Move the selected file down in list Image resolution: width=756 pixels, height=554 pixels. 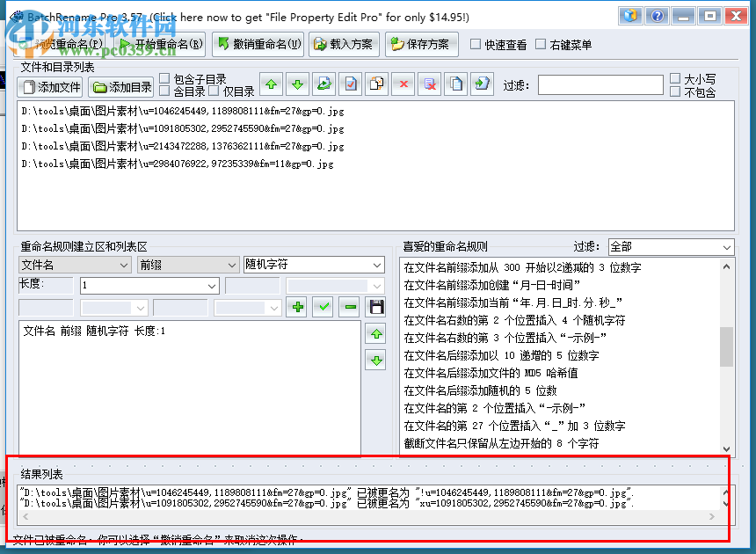(x=298, y=84)
